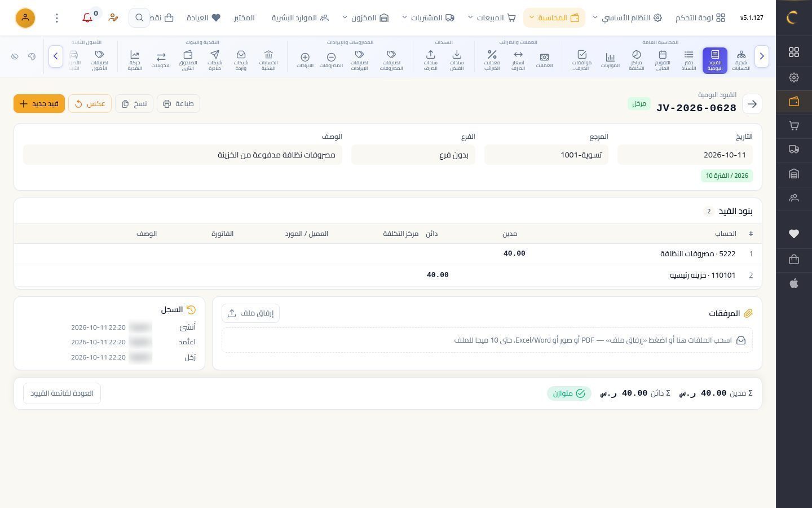Image resolution: width=812 pixels, height=508 pixels.
Task: Open دفتر الأستاذ ledger icon
Action: (689, 60)
